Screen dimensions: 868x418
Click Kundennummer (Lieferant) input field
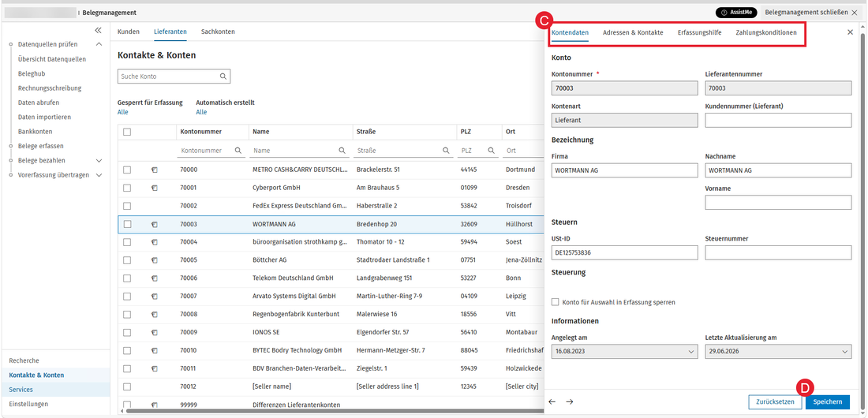pos(778,120)
